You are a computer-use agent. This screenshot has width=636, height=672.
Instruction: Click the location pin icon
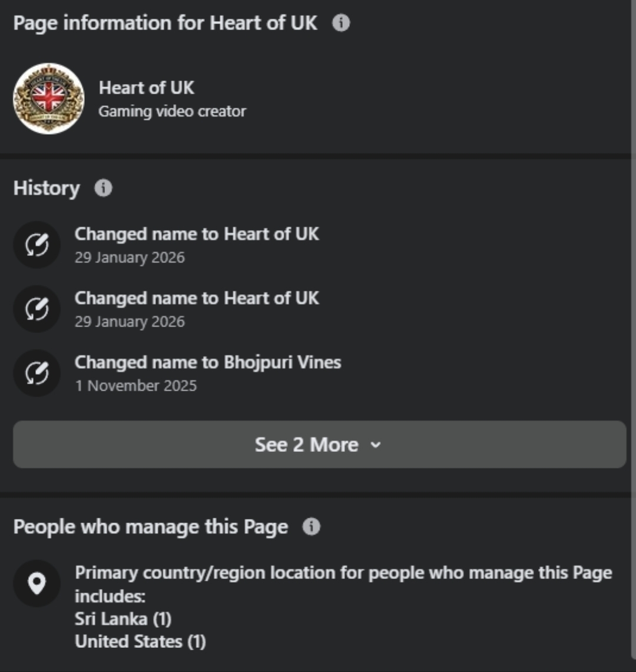(37, 583)
